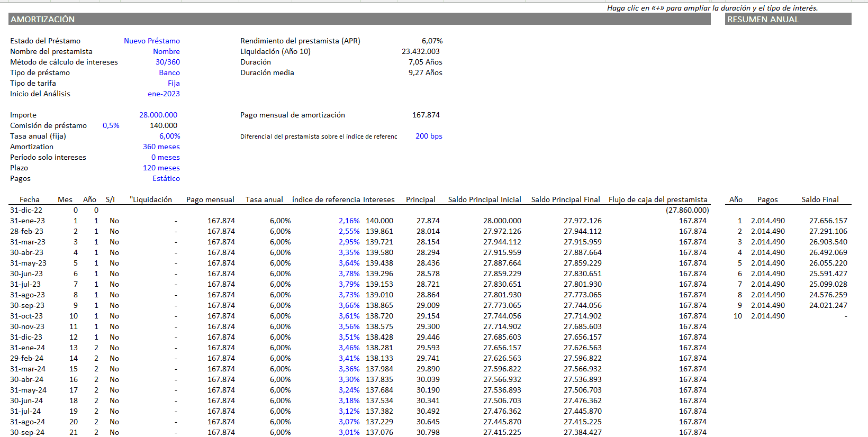Select the 200 bps lender spread cell
The width and height of the screenshot is (868, 437).
click(428, 136)
